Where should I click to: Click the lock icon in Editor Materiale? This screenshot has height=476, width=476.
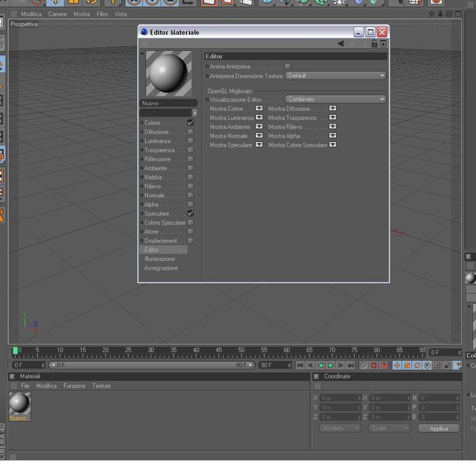pos(374,44)
